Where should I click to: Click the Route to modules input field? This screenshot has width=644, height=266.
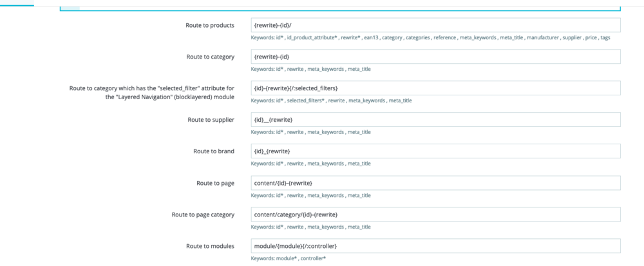pos(435,245)
